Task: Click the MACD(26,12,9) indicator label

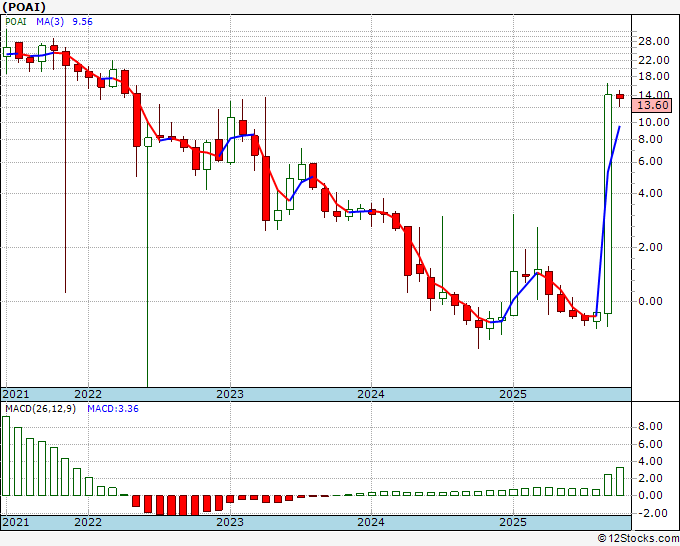Action: point(40,409)
